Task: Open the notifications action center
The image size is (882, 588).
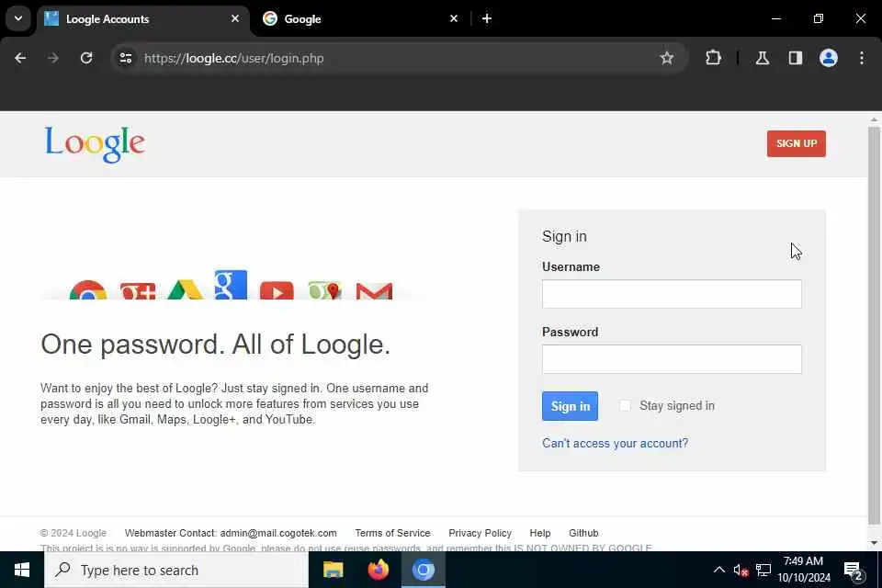Action: [x=854, y=571]
